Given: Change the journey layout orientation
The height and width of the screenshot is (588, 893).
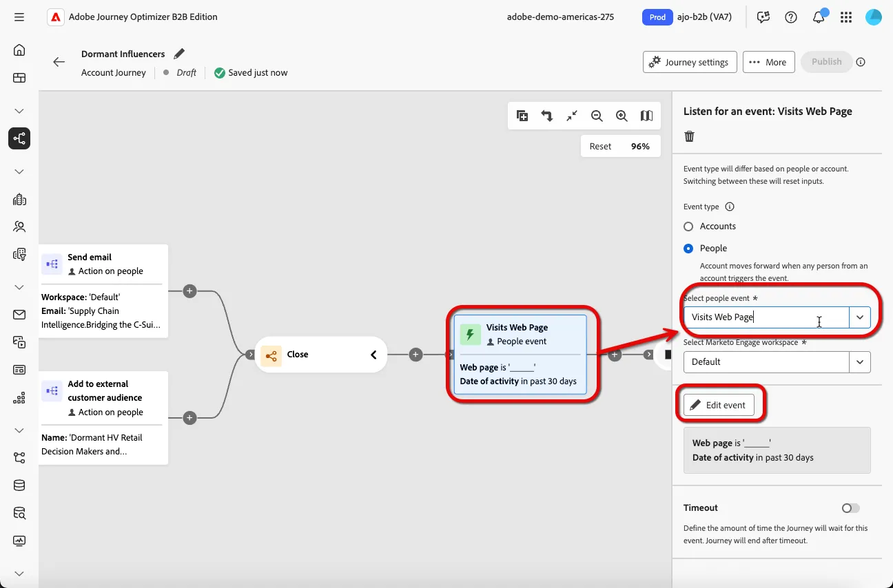Looking at the screenshot, I should 547,116.
